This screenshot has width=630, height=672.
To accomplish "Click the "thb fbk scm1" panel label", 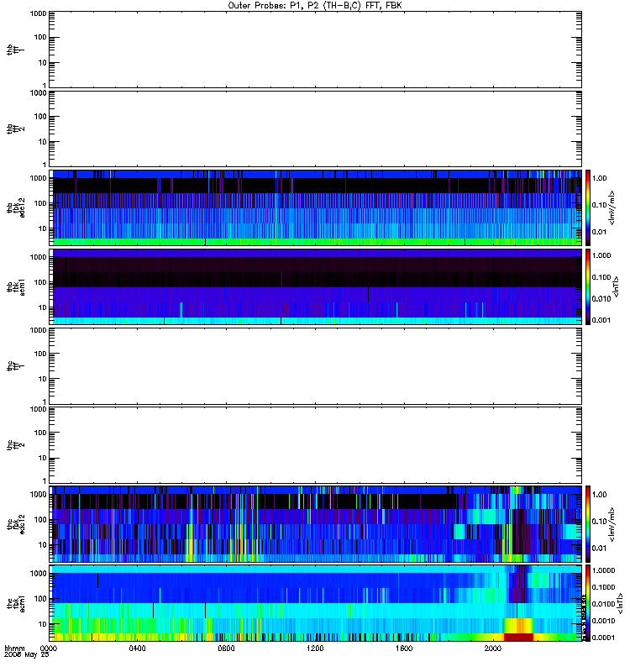I will click(15, 286).
